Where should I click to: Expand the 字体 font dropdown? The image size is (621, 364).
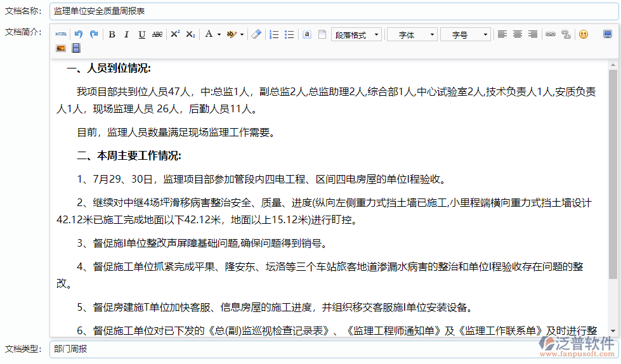pyautogui.click(x=412, y=35)
